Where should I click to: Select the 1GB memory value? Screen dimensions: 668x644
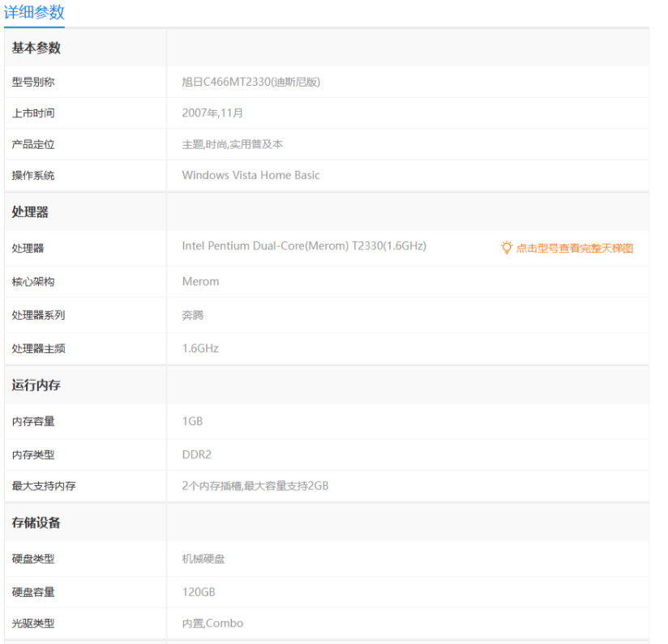coord(192,421)
